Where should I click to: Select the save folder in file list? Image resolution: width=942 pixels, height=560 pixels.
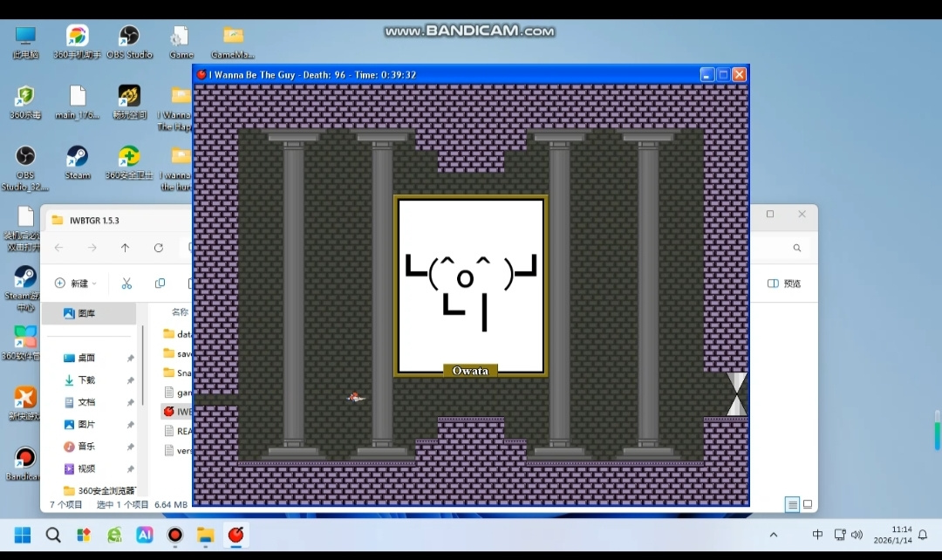point(177,353)
